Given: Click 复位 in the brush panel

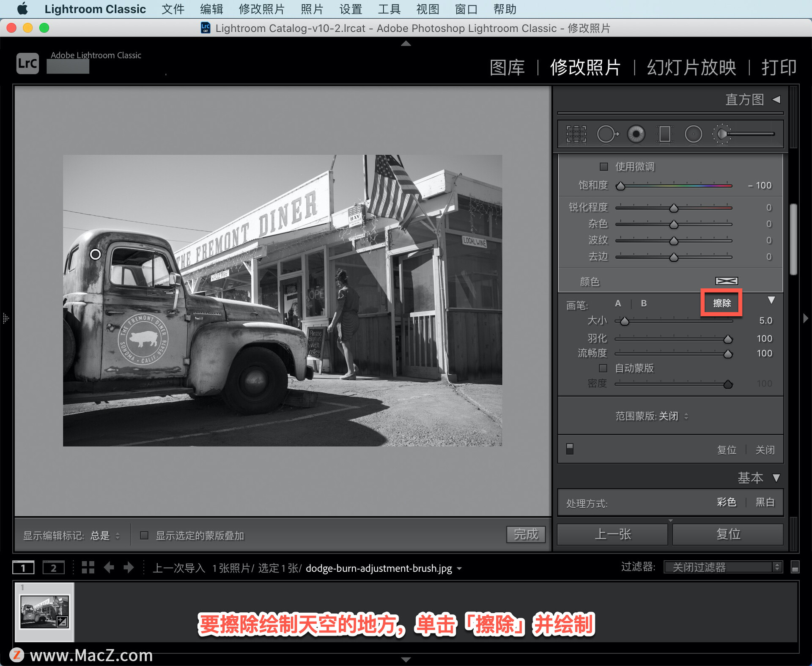Looking at the screenshot, I should [x=727, y=449].
